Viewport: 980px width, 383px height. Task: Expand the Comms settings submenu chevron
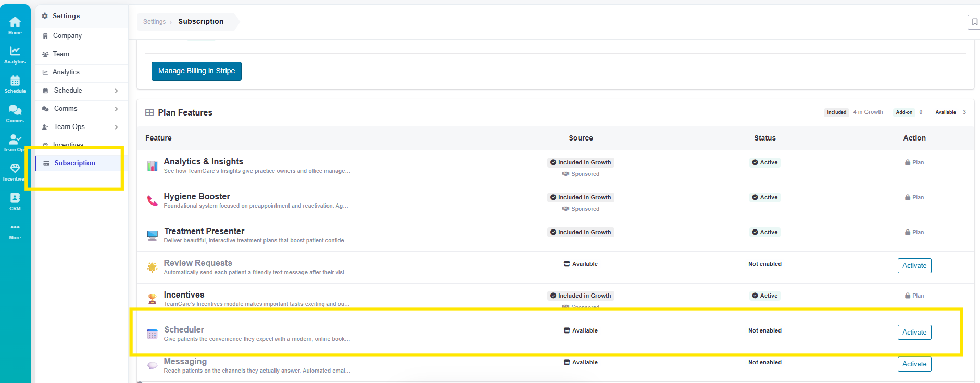pos(116,109)
